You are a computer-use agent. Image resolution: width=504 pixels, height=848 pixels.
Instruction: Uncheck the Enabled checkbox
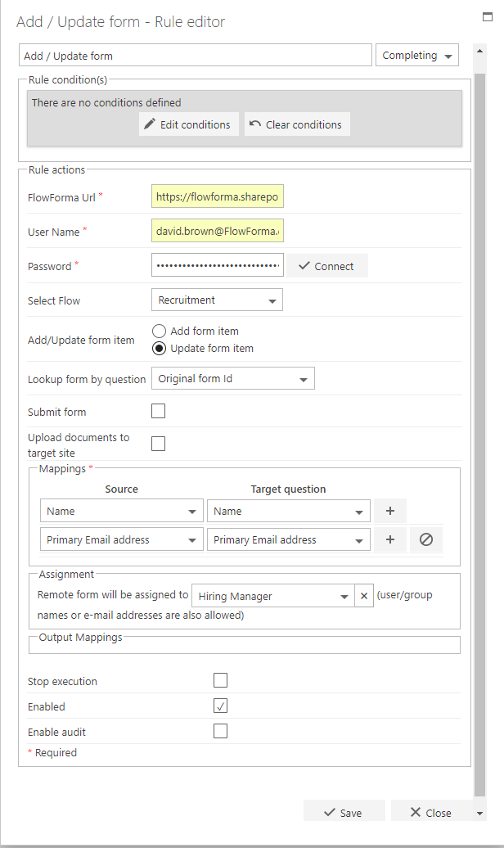click(x=221, y=706)
